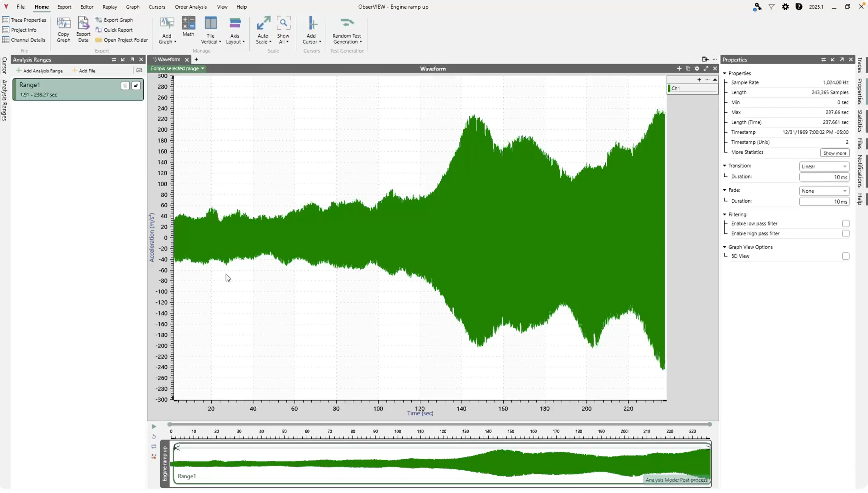
Task: Click the Export Data icon
Action: click(83, 23)
